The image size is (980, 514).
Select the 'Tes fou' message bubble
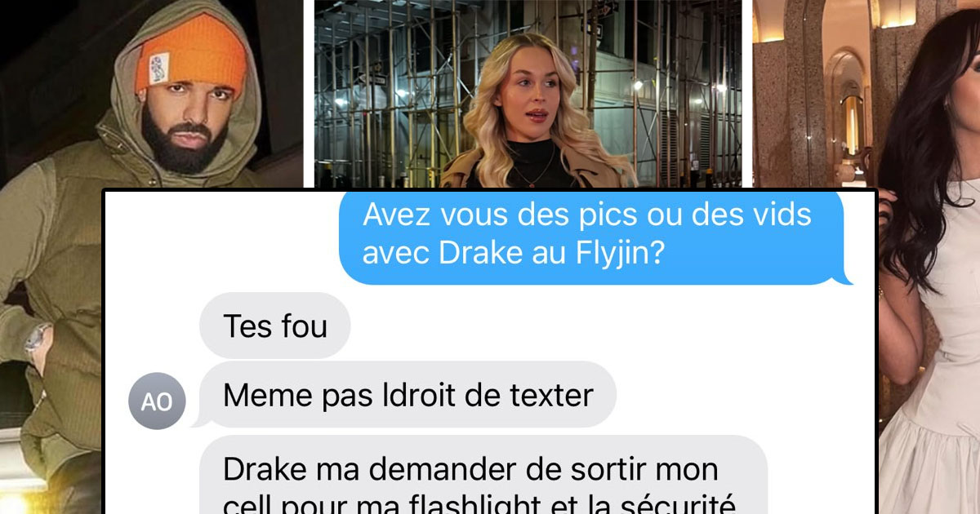point(275,326)
